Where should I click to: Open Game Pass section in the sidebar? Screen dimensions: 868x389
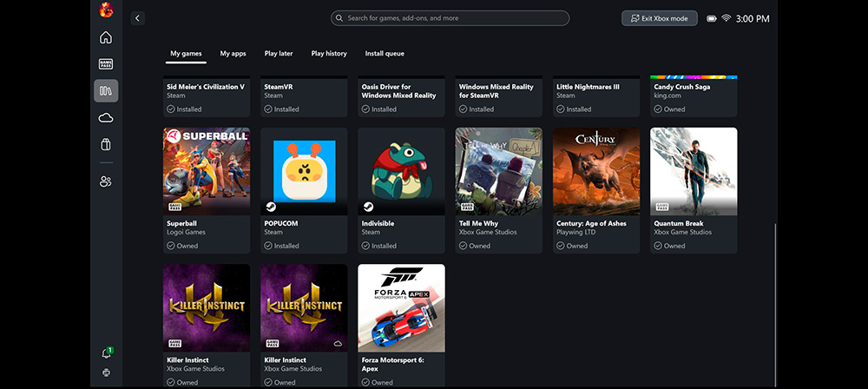[x=106, y=63]
